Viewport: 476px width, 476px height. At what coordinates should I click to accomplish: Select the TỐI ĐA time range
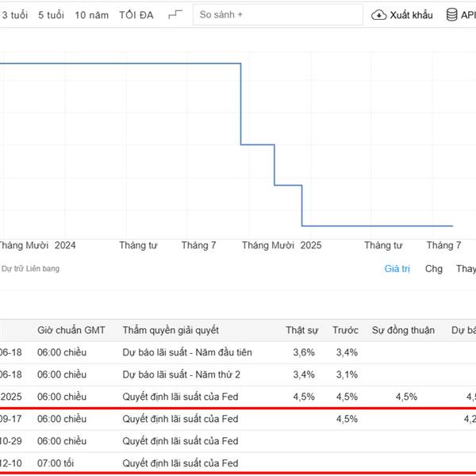(136, 15)
